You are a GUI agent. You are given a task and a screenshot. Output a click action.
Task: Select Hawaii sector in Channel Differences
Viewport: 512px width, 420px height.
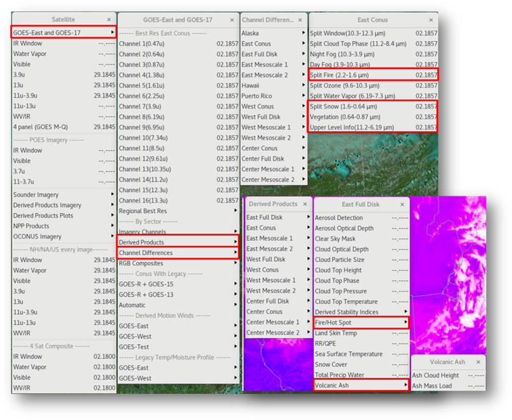[x=274, y=85]
